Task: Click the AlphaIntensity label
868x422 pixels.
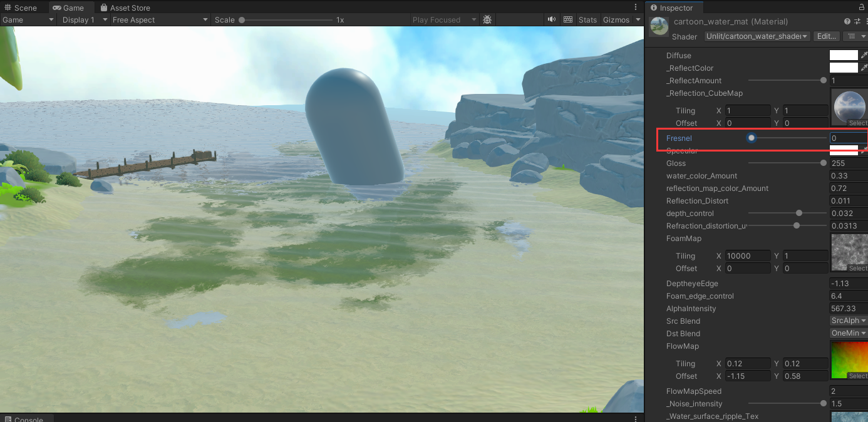Action: point(691,308)
